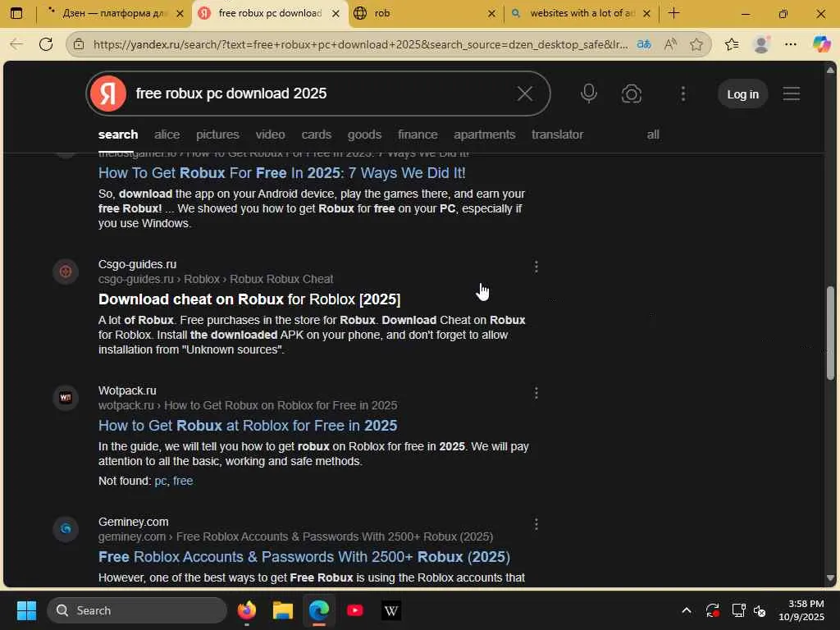The image size is (840, 630).
Task: Open 'Download cheat on Robux for Roblox' result
Action: pos(249,299)
